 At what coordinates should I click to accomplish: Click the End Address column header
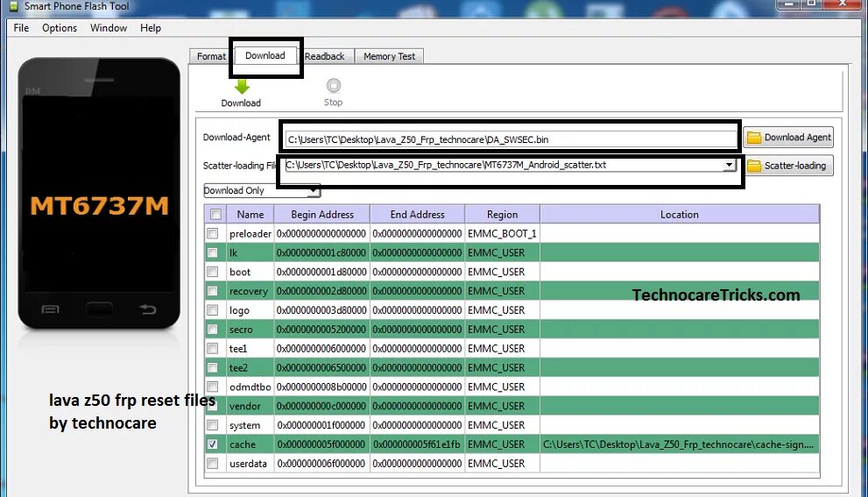pyautogui.click(x=418, y=215)
